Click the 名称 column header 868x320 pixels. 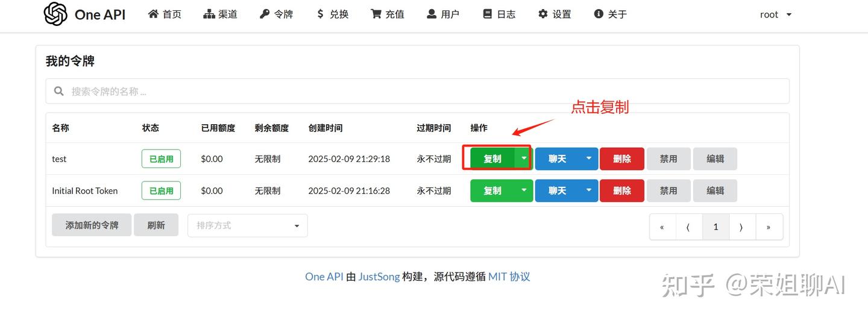(60, 128)
